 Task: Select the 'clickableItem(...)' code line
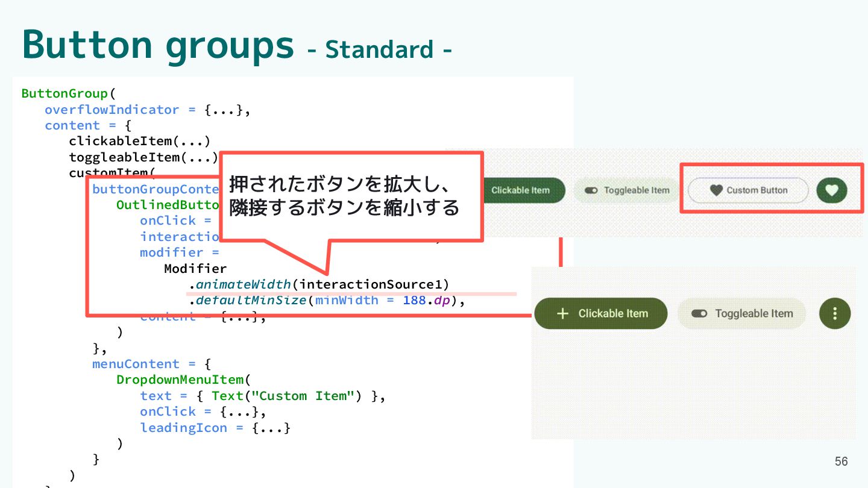(139, 141)
